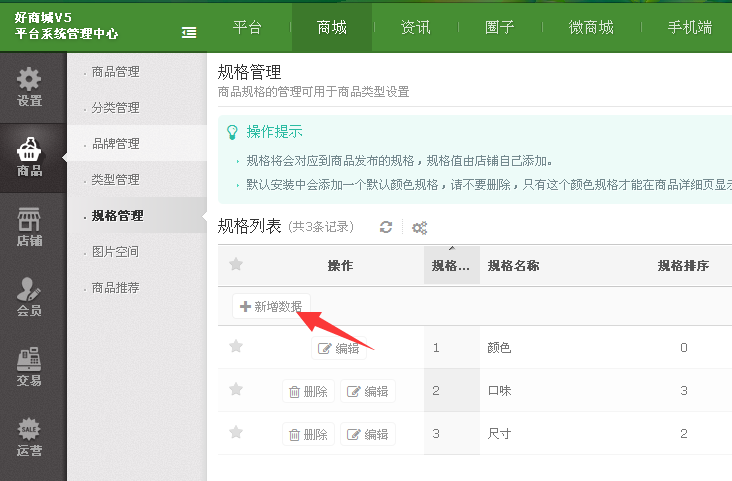Select the 颜色 name cell

click(x=499, y=347)
